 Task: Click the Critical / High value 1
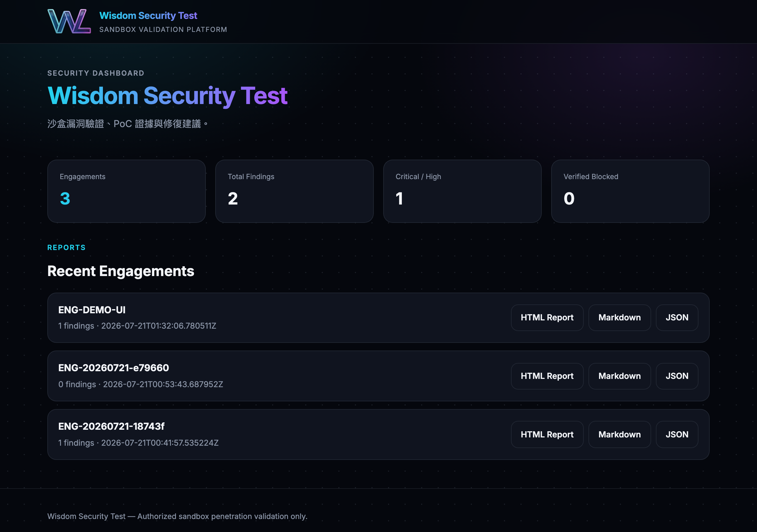coord(399,198)
